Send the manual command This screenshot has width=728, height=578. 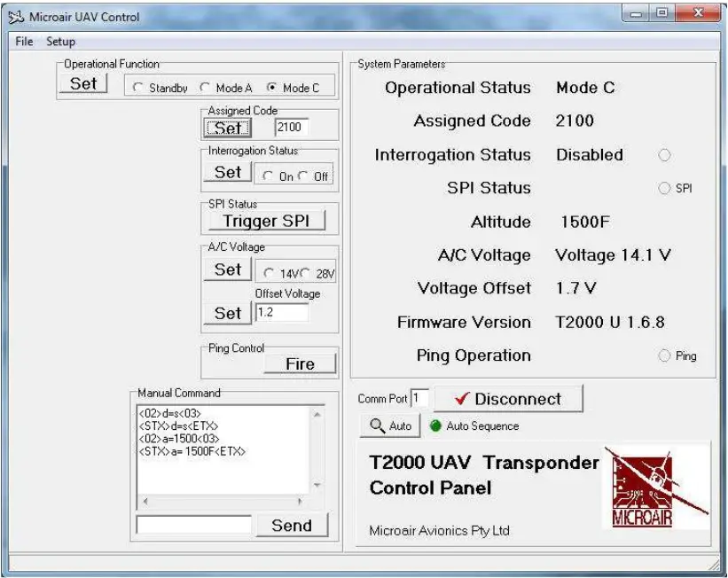click(x=293, y=525)
